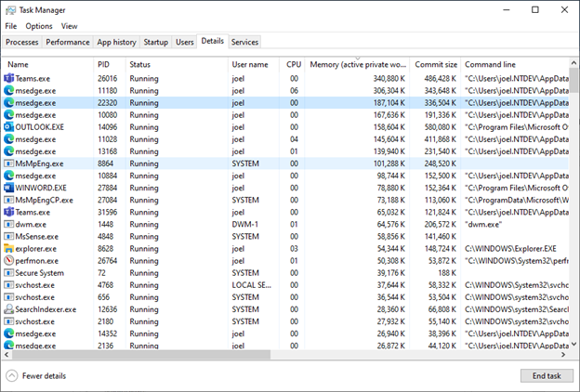
Task: Click the SearchIndexer.exe icon
Action: [8, 309]
